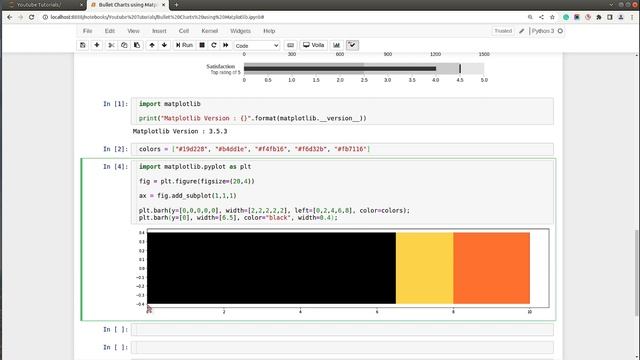Image resolution: width=640 pixels, height=360 pixels.
Task: Open the Insert menu
Action: pyautogui.click(x=159, y=31)
